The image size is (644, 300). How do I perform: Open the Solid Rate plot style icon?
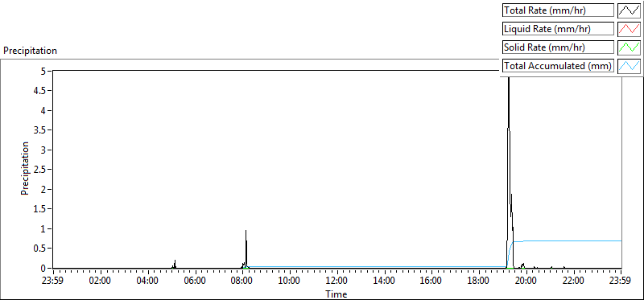(x=629, y=47)
